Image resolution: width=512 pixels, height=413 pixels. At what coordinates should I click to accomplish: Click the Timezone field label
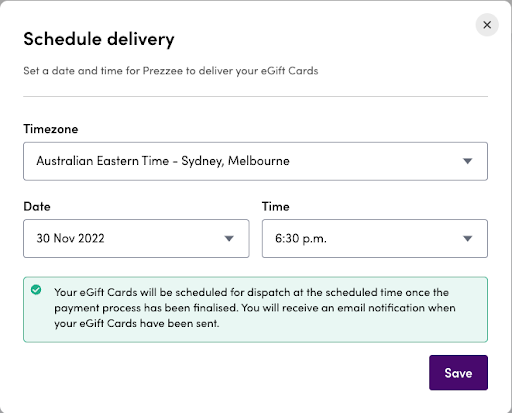pos(51,129)
